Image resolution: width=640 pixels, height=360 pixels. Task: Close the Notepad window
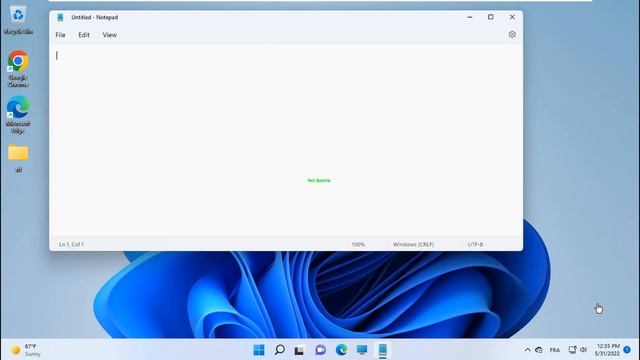pyautogui.click(x=512, y=17)
